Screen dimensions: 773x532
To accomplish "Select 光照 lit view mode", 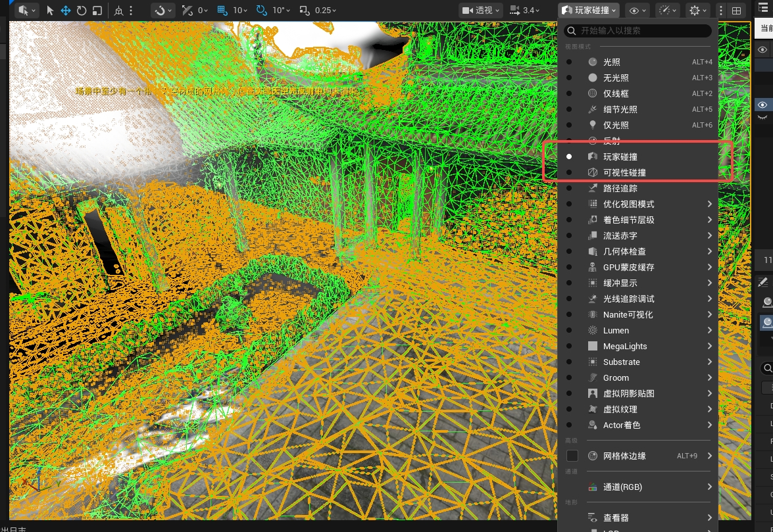I will click(637, 62).
